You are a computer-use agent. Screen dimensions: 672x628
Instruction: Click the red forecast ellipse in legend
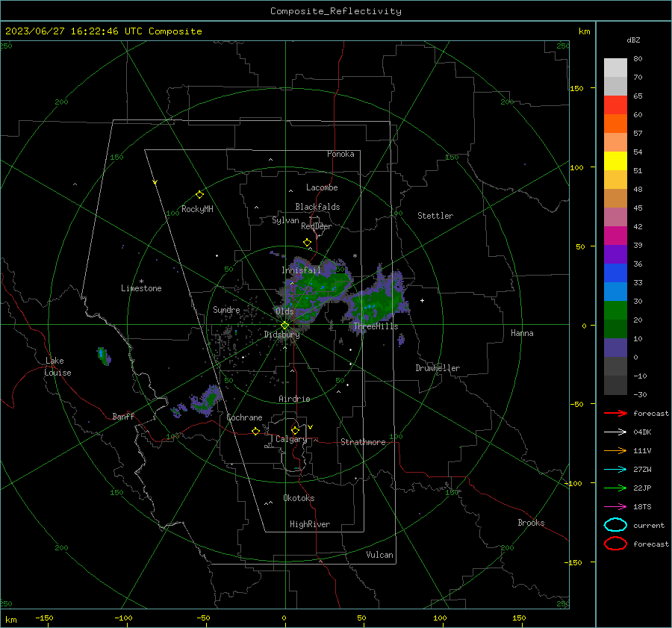click(615, 544)
